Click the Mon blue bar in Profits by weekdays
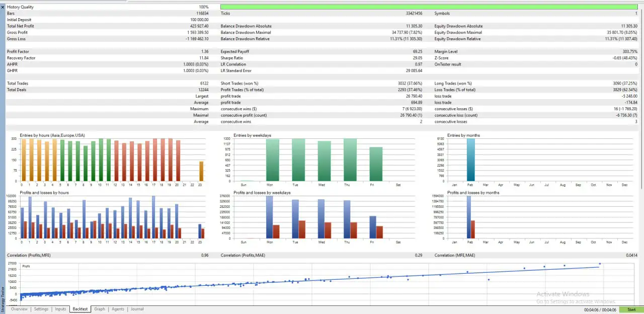 point(269,217)
